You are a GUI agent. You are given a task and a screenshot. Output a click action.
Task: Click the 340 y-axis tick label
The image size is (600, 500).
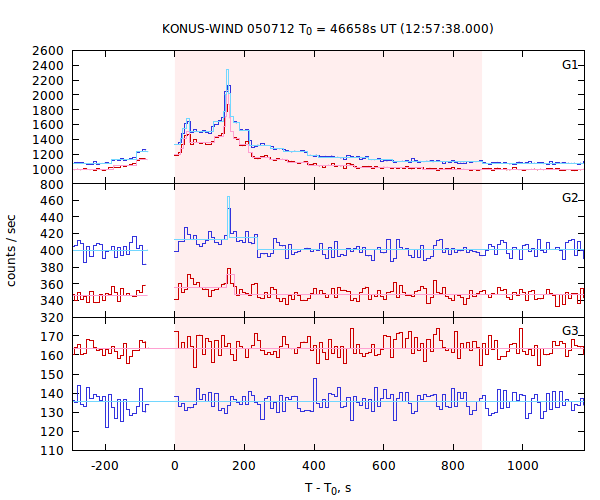[x=52, y=301]
